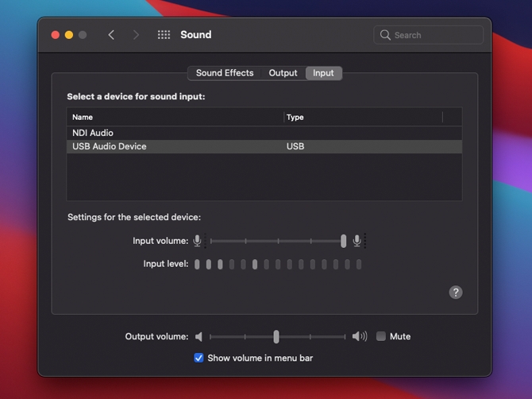Click the Output volume slider knob

pos(276,337)
